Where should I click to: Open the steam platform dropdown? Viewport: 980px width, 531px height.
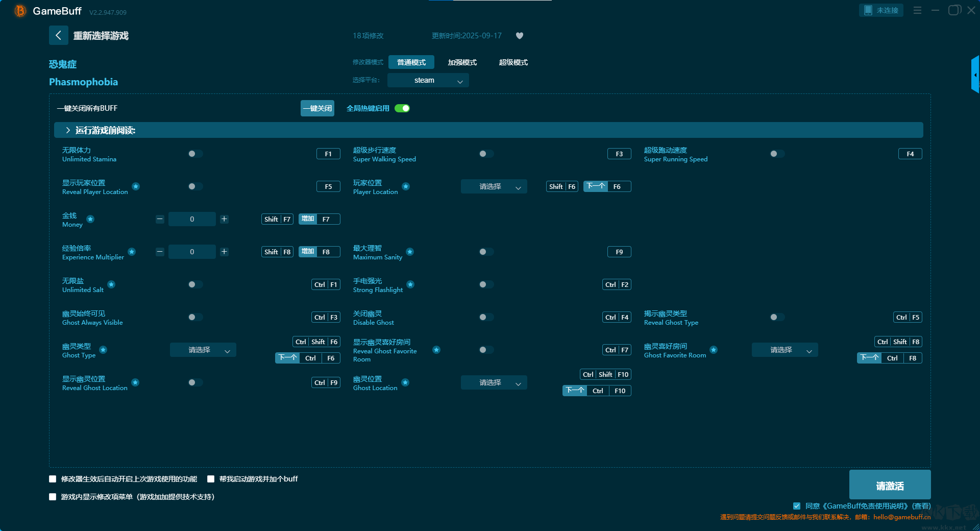(428, 80)
